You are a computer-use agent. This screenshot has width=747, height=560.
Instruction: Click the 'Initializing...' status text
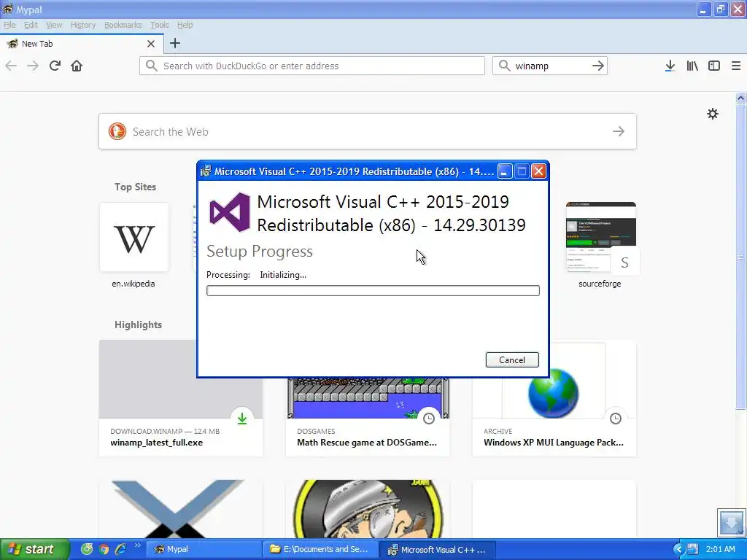(x=283, y=275)
